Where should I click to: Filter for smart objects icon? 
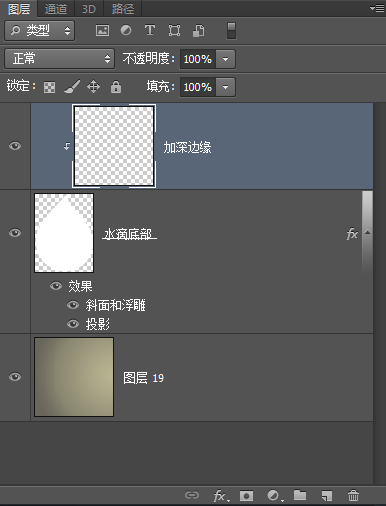coord(199,31)
